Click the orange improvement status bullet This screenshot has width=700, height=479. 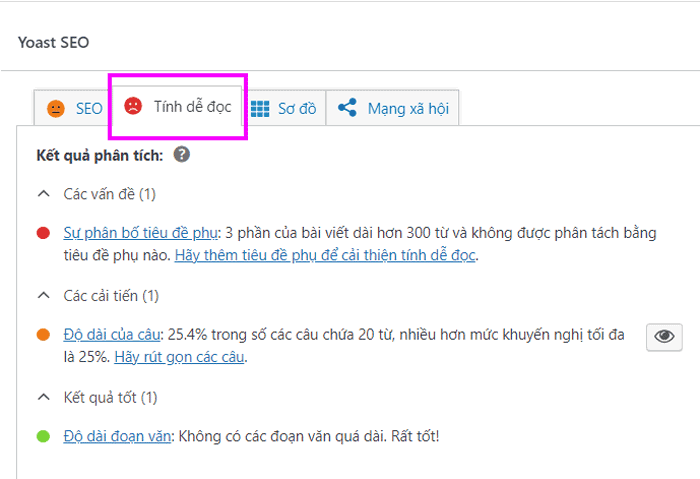(x=43, y=334)
